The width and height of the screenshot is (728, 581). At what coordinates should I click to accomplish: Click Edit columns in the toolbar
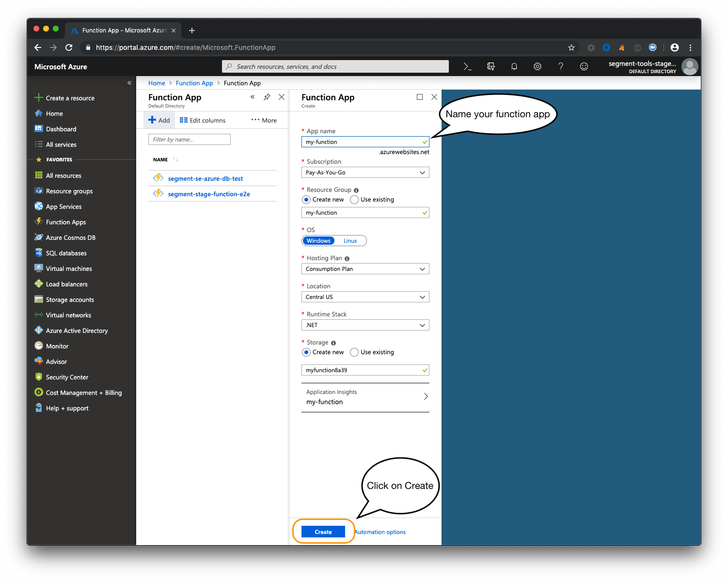click(202, 120)
